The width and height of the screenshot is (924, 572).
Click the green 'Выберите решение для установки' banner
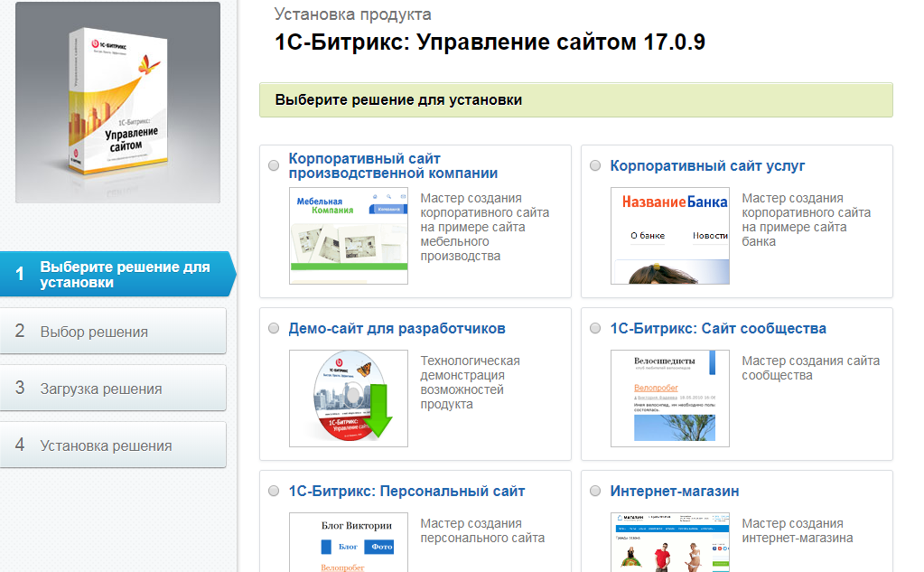point(575,99)
